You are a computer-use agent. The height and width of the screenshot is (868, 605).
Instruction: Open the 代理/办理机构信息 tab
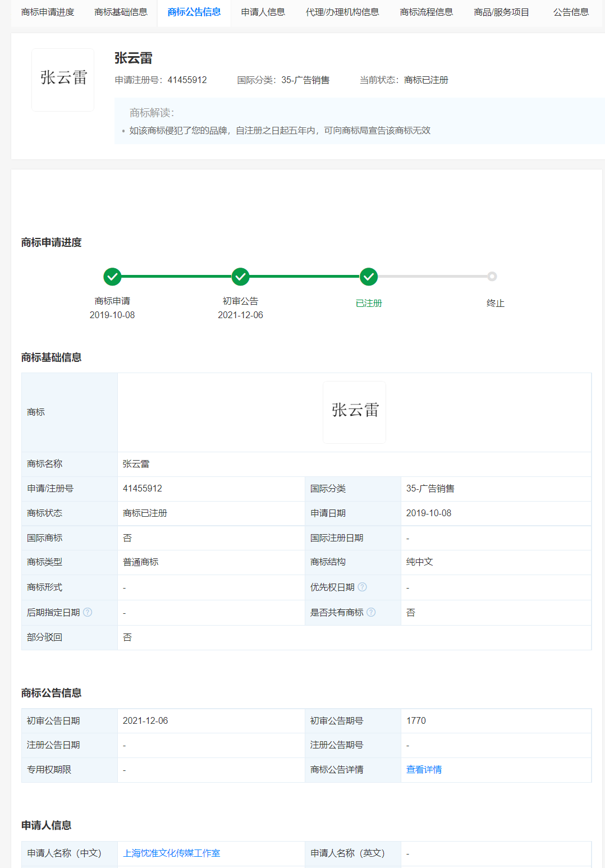342,12
